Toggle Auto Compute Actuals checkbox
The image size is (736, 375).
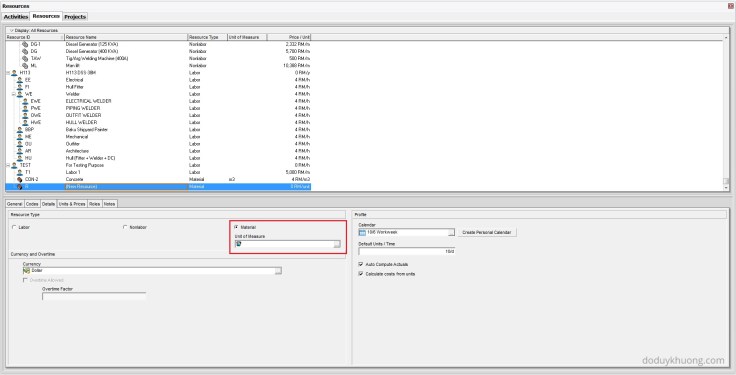[361, 264]
